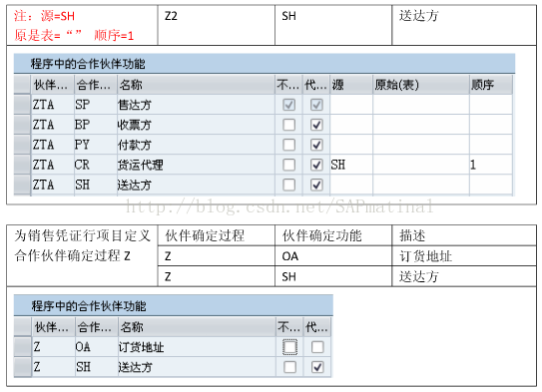Enable the 不... checkbox for PY 付款方

point(289,145)
